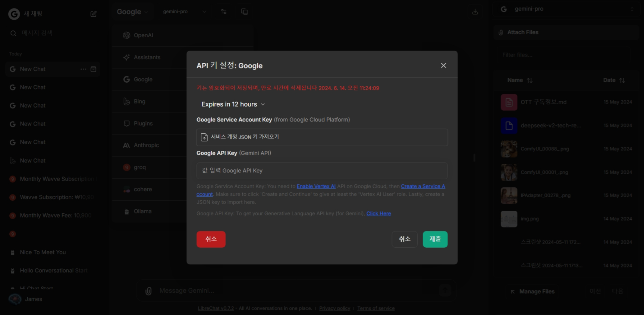Click the send message arrow button
644x315 pixels.
point(445,290)
